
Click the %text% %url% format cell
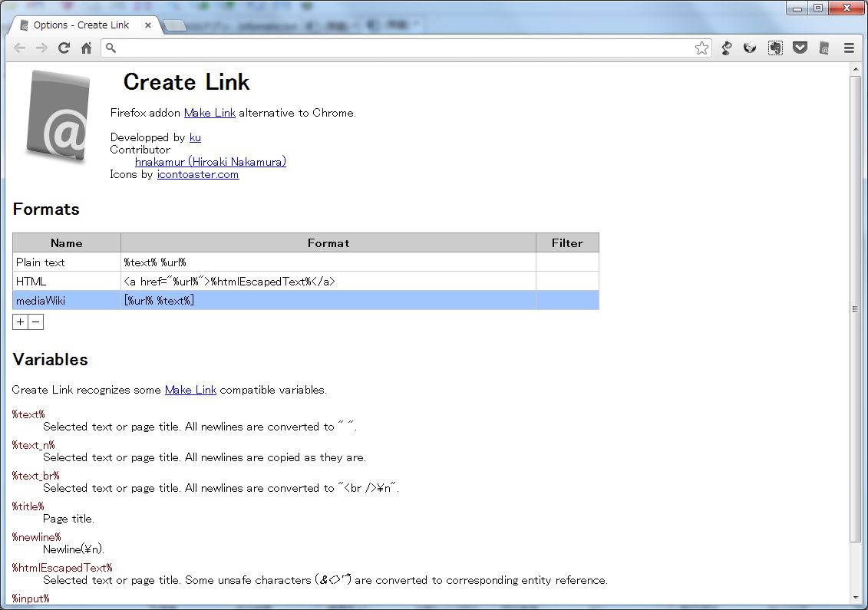coord(328,262)
